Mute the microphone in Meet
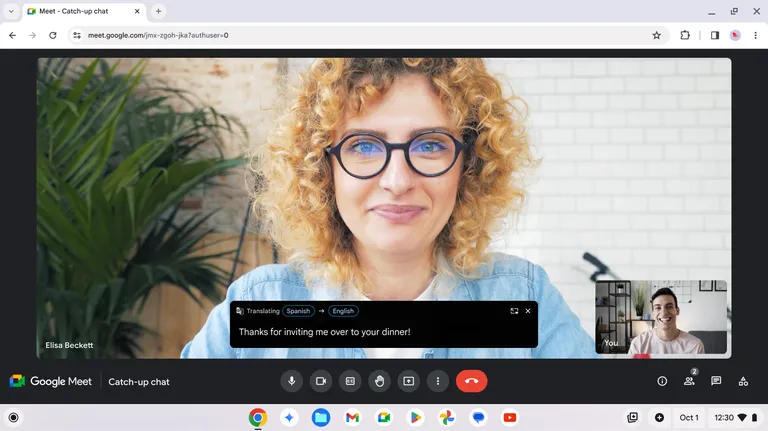This screenshot has width=768, height=431. 291,381
